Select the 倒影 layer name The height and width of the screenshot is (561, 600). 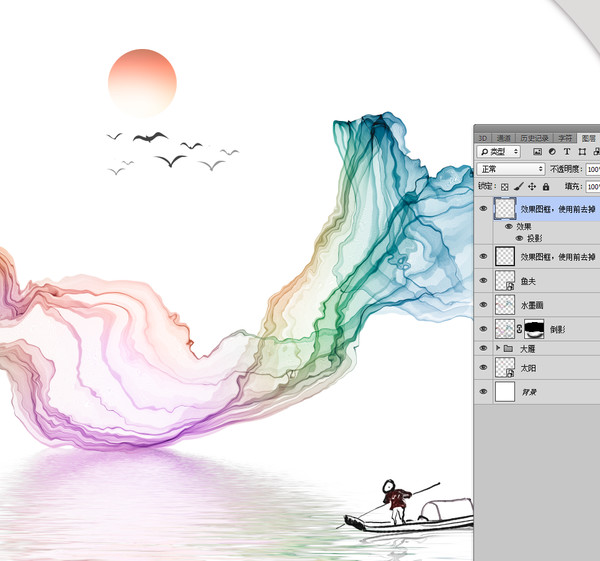[x=558, y=329]
